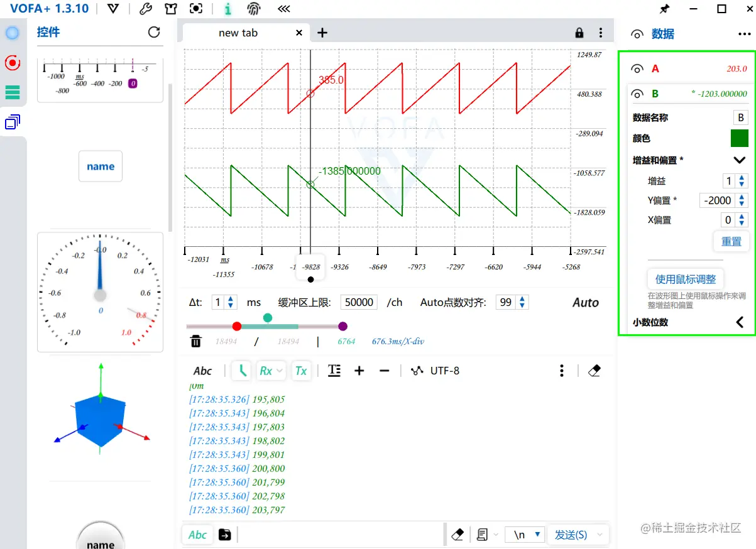Click the blue circle connection icon
The image size is (756, 549).
(12, 33)
